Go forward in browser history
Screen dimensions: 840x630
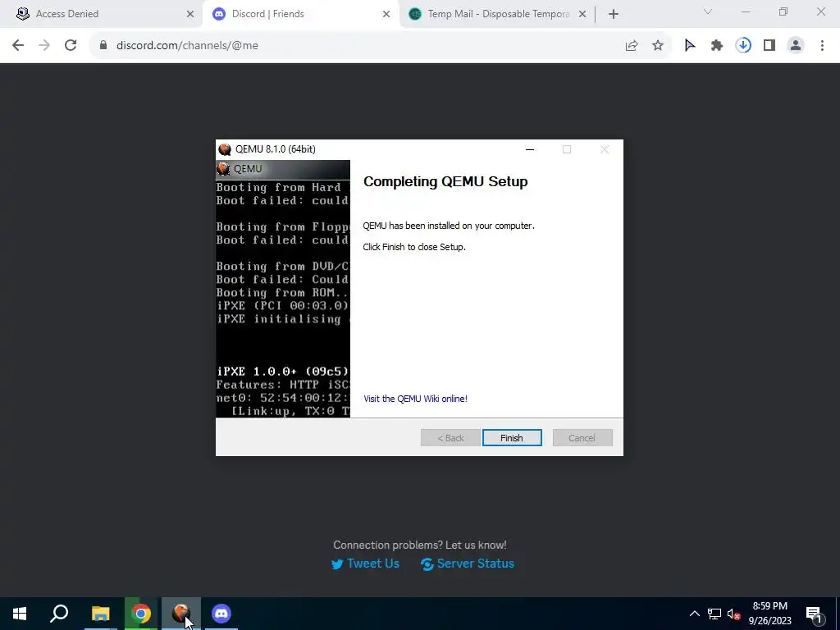pyautogui.click(x=44, y=46)
